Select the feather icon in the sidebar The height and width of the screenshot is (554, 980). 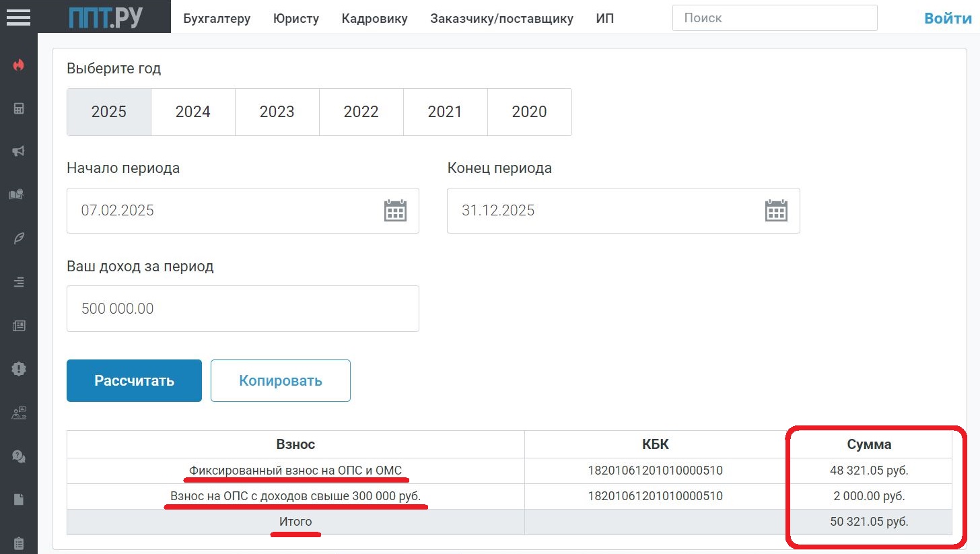click(x=18, y=238)
